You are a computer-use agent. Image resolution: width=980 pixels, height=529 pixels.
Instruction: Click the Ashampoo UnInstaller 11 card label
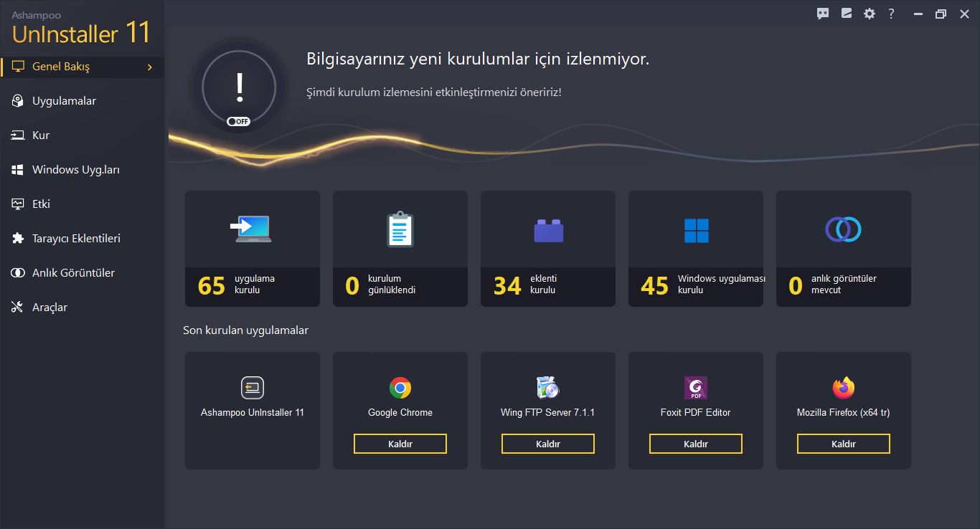pyautogui.click(x=253, y=412)
